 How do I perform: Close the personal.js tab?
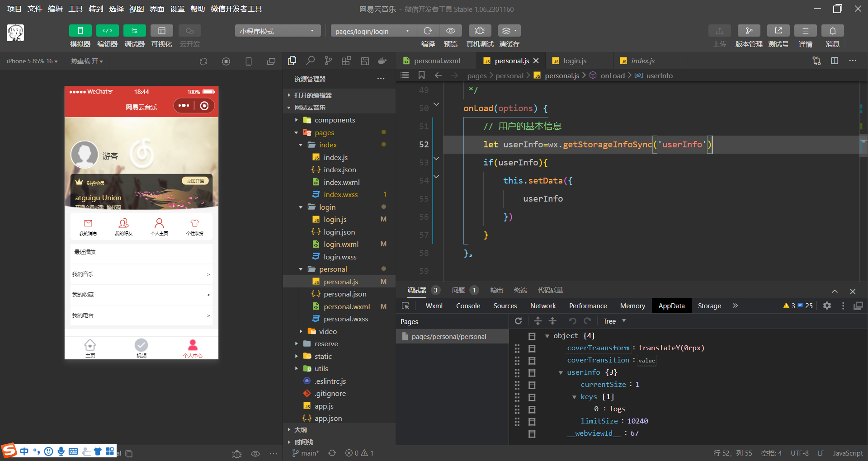(x=536, y=61)
